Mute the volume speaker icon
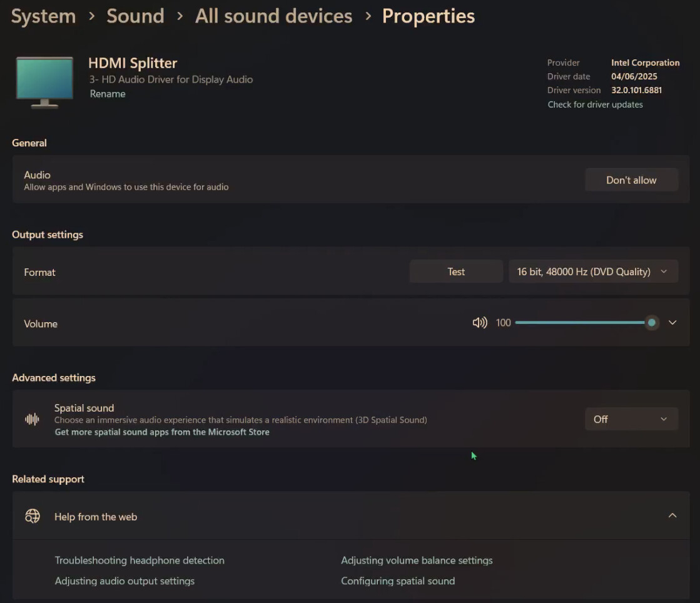Screen dimensions: 700x603 point(479,323)
